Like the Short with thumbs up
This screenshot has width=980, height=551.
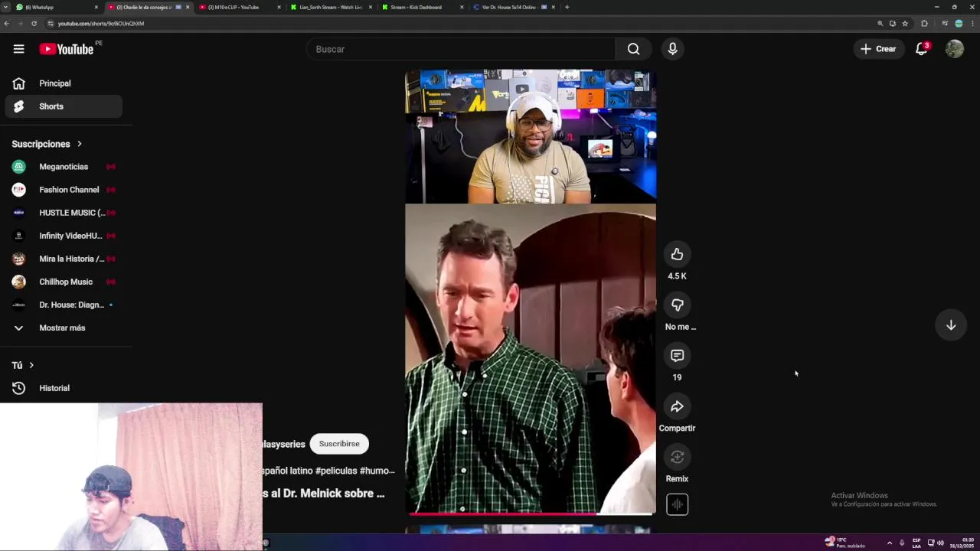click(x=677, y=254)
